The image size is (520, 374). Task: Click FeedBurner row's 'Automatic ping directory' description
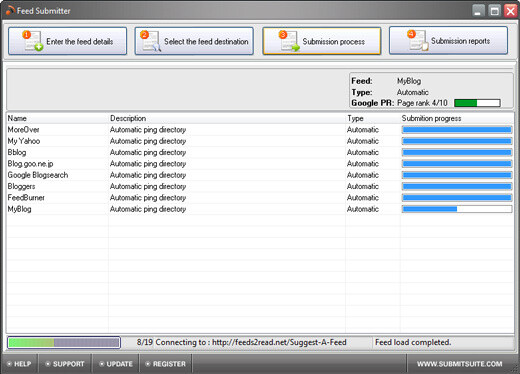[148, 198]
